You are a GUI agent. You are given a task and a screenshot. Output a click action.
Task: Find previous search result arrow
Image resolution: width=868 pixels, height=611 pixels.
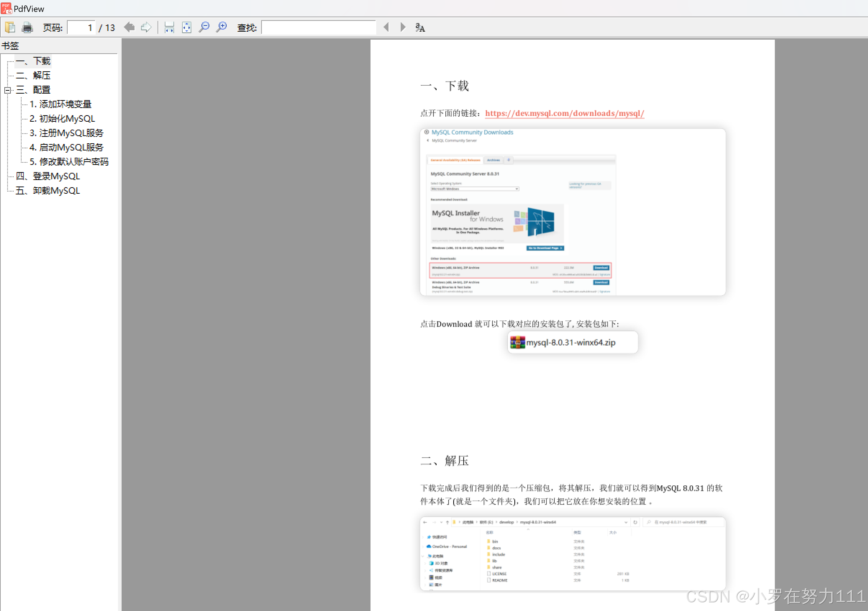coord(386,27)
